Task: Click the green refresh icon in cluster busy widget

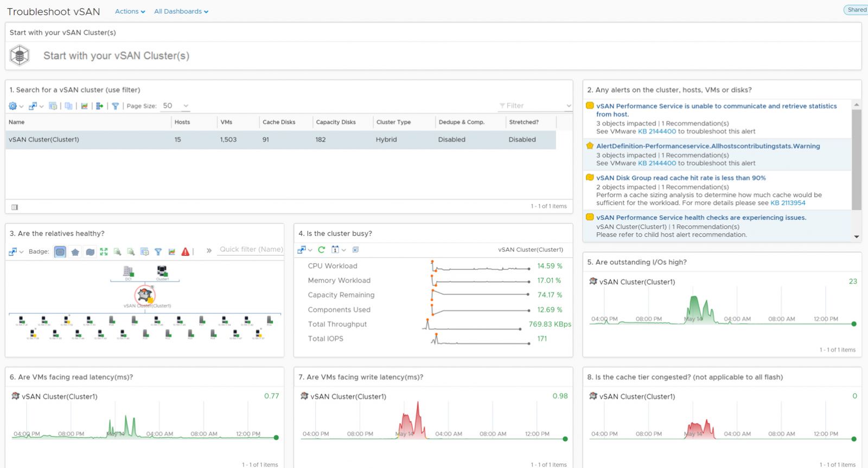Action: (x=321, y=250)
